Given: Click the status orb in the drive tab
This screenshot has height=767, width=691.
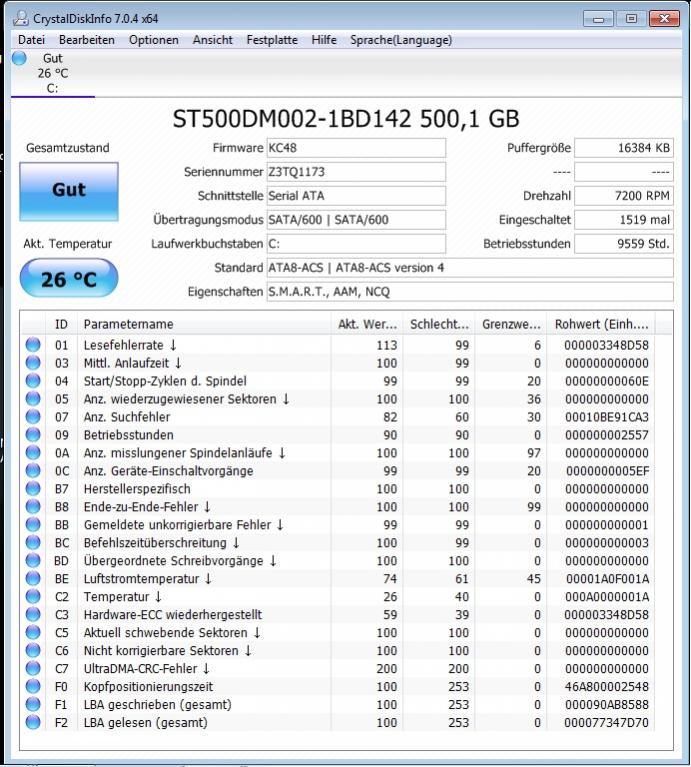Looking at the screenshot, I should click(x=19, y=58).
